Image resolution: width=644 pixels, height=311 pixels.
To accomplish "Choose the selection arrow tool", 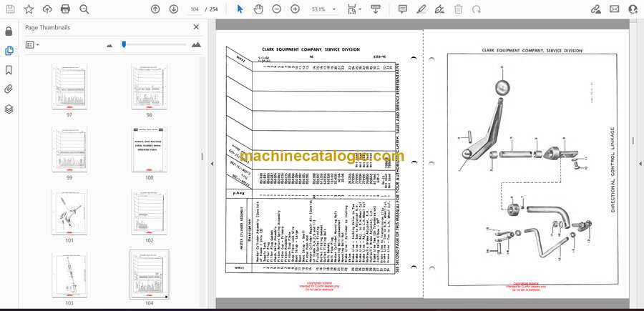I will click(x=240, y=9).
